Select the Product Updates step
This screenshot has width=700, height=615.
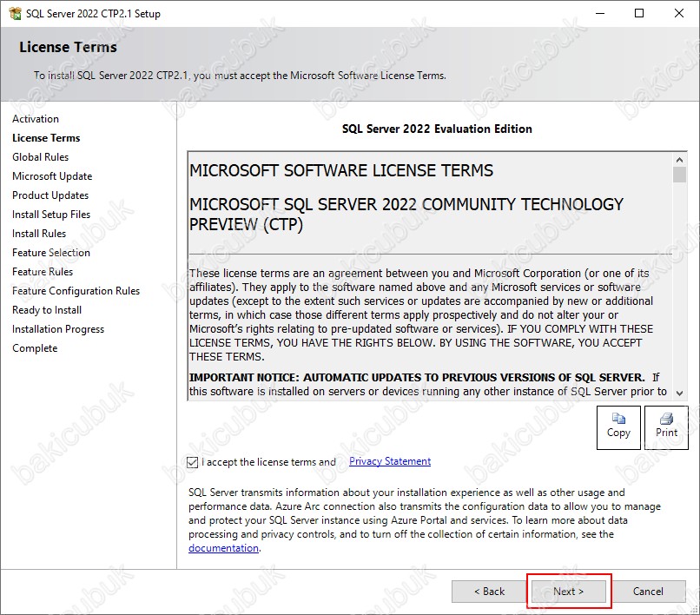click(50, 195)
